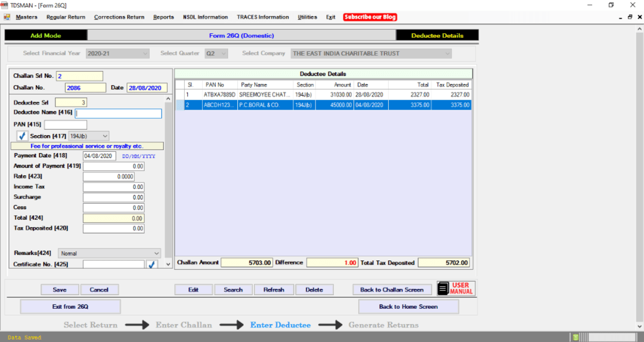This screenshot has width=644, height=342.
Task: Click the Challan Srl No. field
Action: click(80, 76)
